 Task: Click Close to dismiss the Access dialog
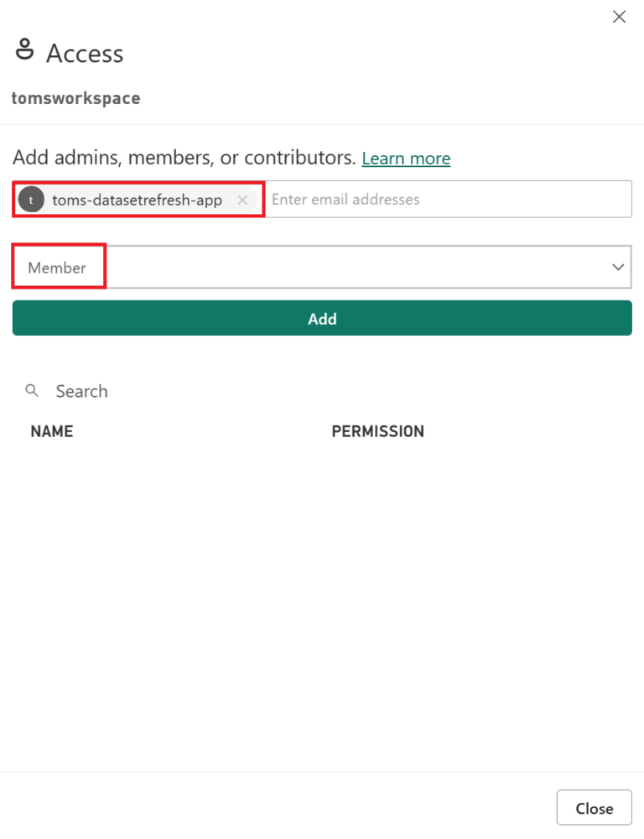(x=594, y=807)
